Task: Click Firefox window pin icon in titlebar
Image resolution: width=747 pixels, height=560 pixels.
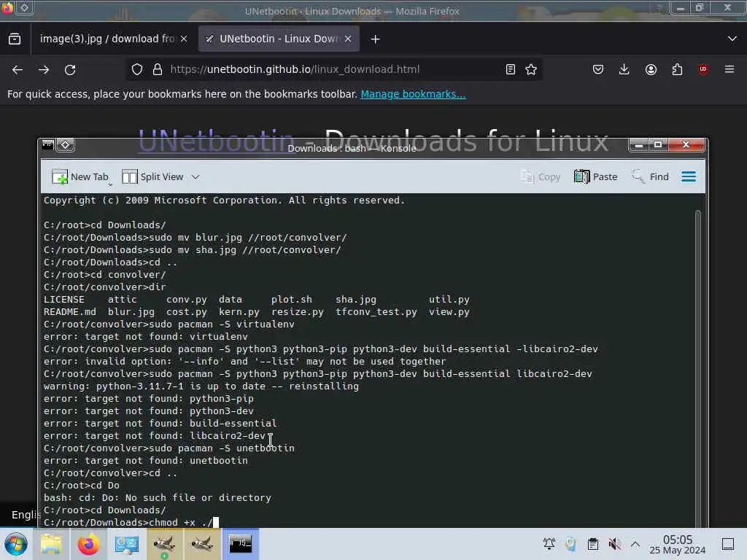Action: tap(24, 7)
